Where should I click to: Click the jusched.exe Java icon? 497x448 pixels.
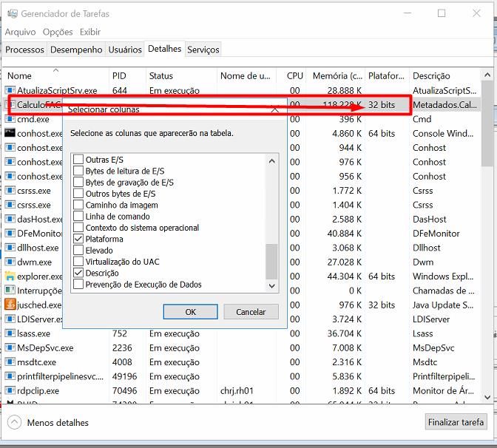(x=10, y=305)
